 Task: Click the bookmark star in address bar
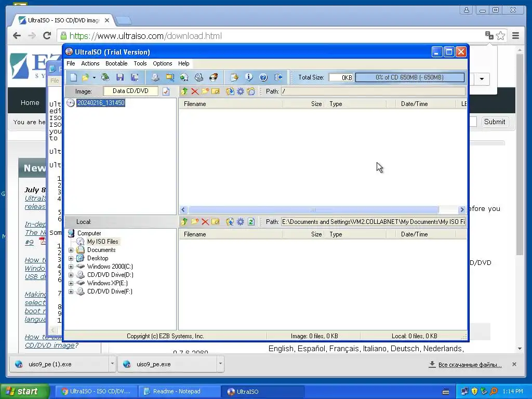[500, 36]
